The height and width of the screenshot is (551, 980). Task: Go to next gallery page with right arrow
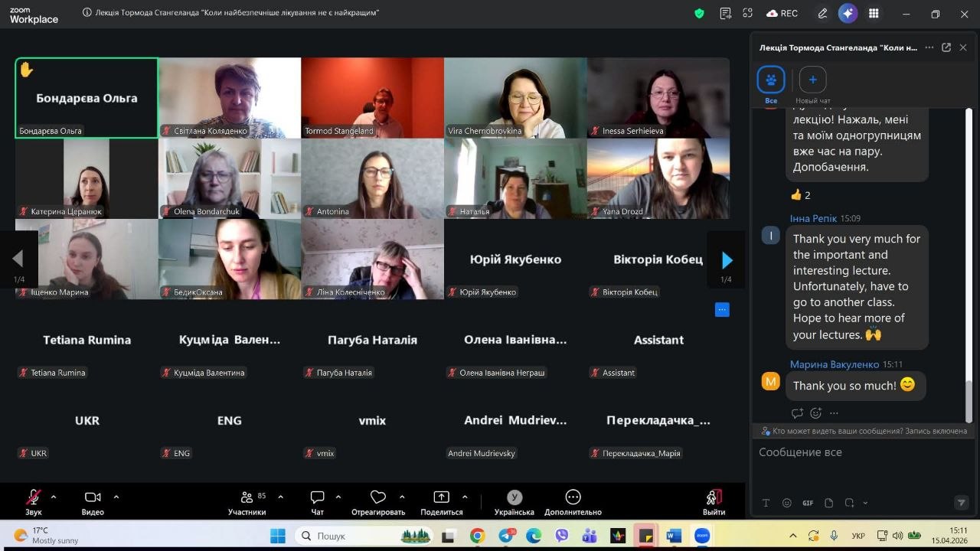(727, 260)
